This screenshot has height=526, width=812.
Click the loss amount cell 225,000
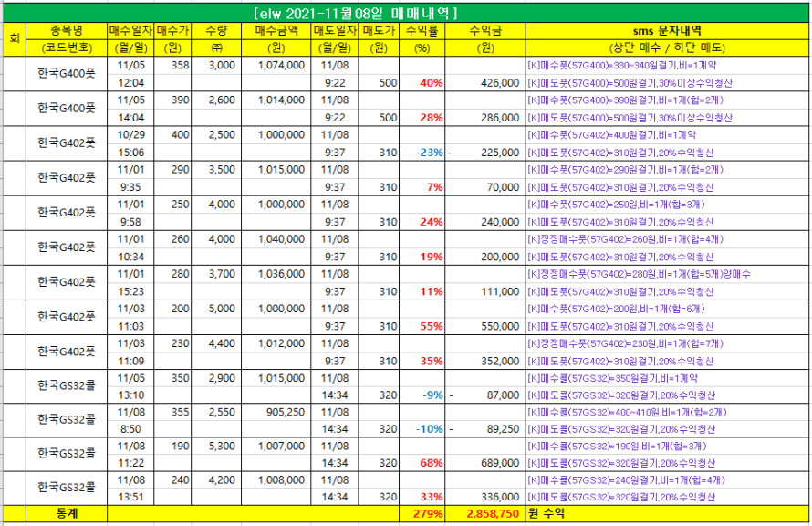[485, 153]
